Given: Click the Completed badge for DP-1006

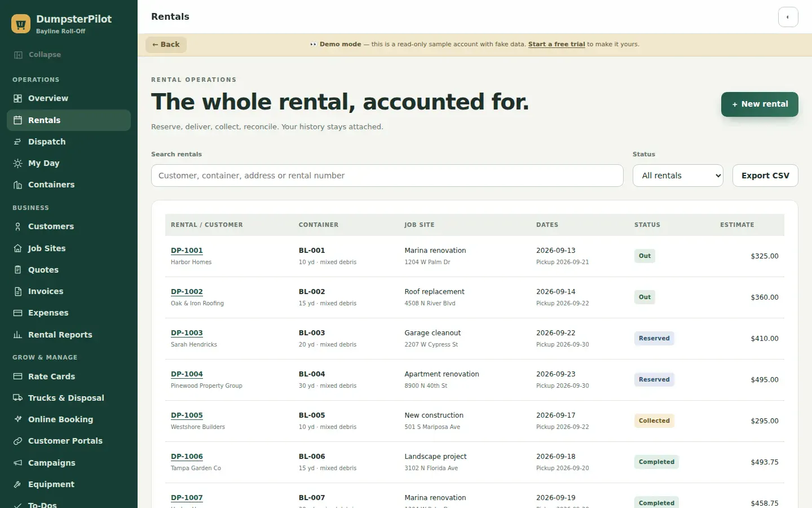Looking at the screenshot, I should coord(656,462).
